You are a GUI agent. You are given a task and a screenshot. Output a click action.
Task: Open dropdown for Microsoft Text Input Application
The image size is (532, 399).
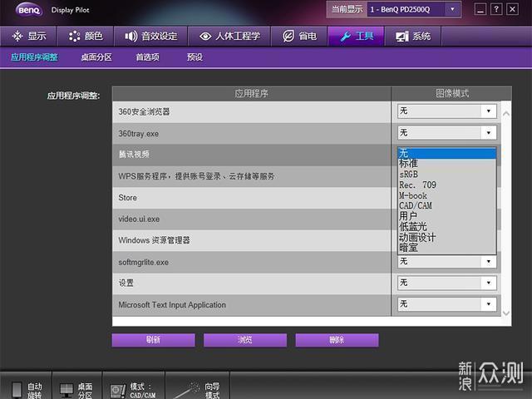[x=447, y=304]
